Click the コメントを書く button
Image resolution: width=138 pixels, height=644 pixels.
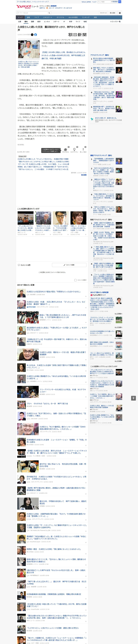point(69,265)
